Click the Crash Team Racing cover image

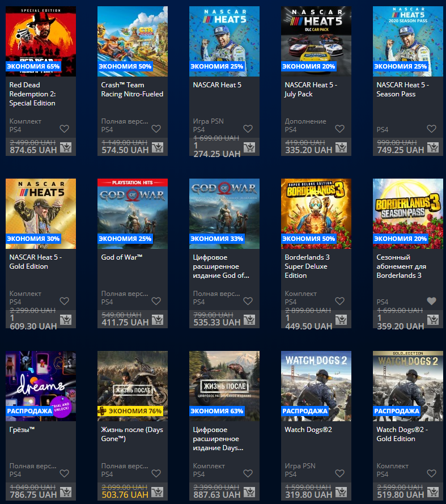point(133,34)
